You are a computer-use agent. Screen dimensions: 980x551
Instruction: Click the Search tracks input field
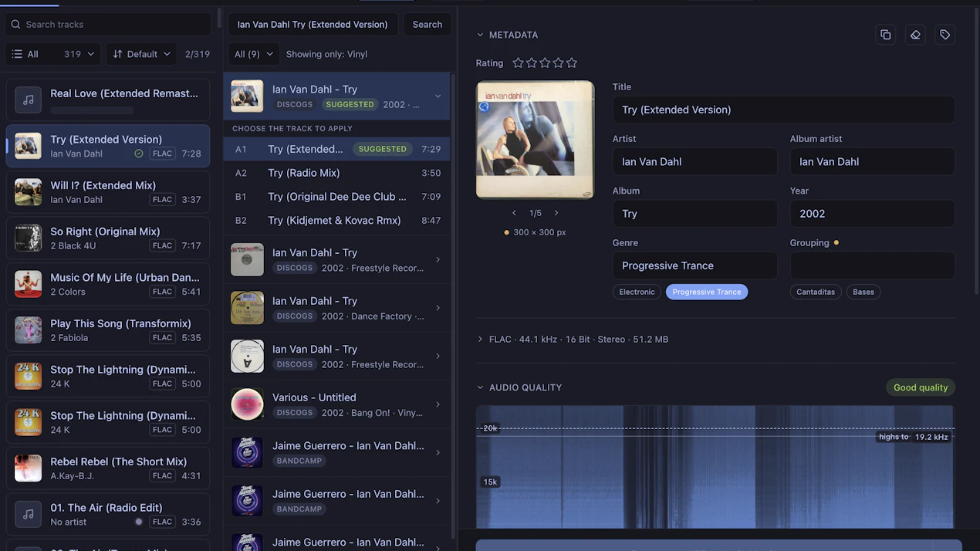point(108,24)
